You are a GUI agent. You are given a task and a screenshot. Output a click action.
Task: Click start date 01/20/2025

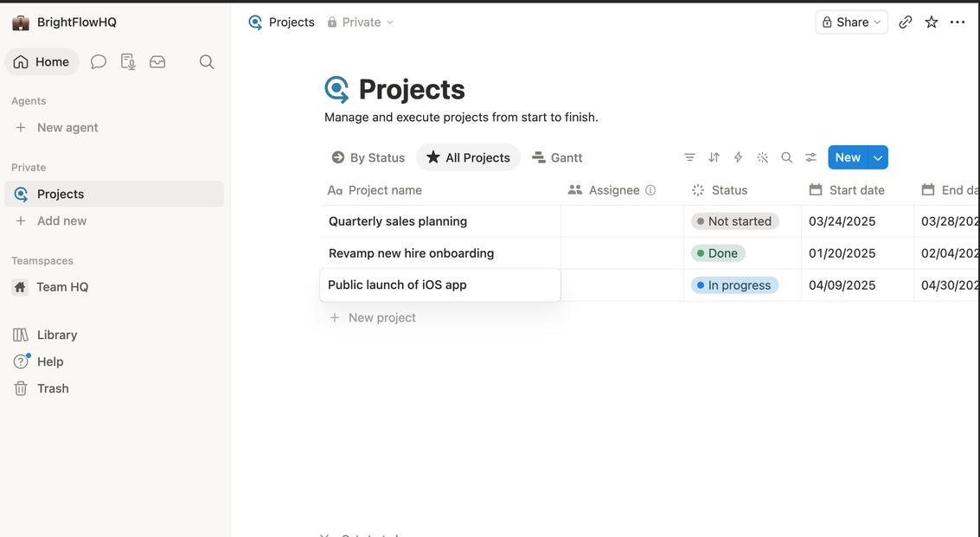842,253
